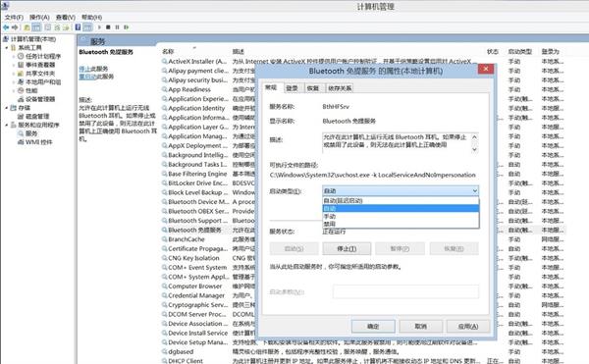This screenshot has width=589, height=364.
Task: Toggle the show/hide action pane toolbar icon
Action: 88,27
